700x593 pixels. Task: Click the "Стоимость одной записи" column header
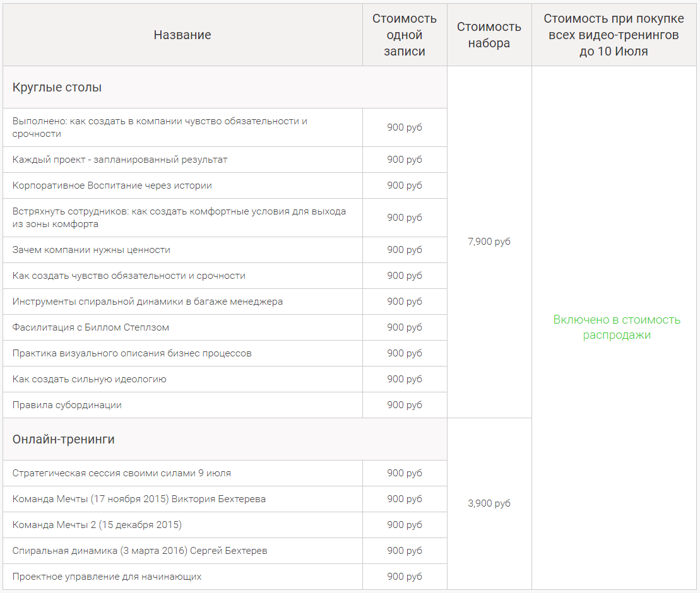pyautogui.click(x=405, y=35)
